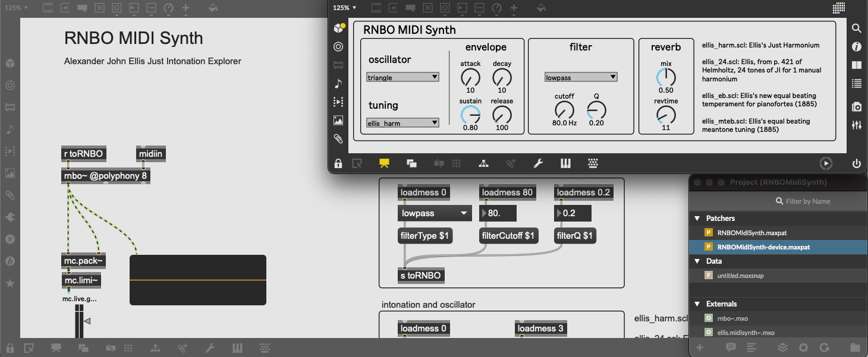Click the reverb mix dial
Viewport: 868px width, 357px height.
click(x=666, y=77)
